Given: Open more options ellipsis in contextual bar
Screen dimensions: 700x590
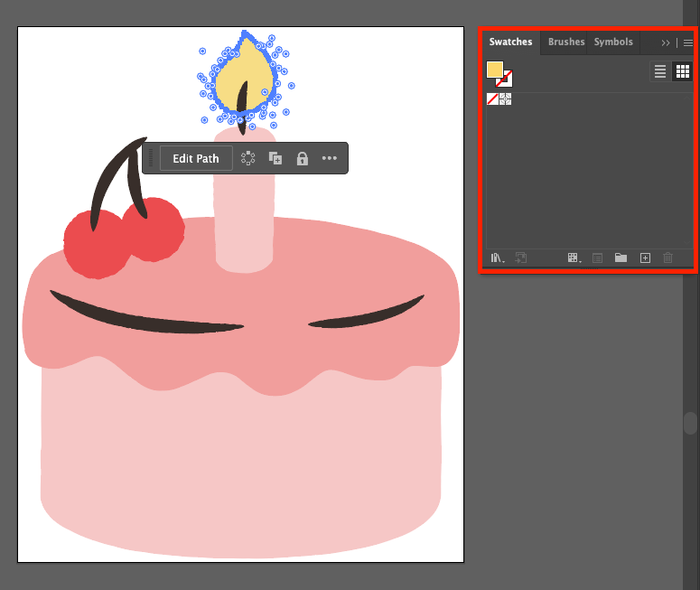Looking at the screenshot, I should coord(330,158).
